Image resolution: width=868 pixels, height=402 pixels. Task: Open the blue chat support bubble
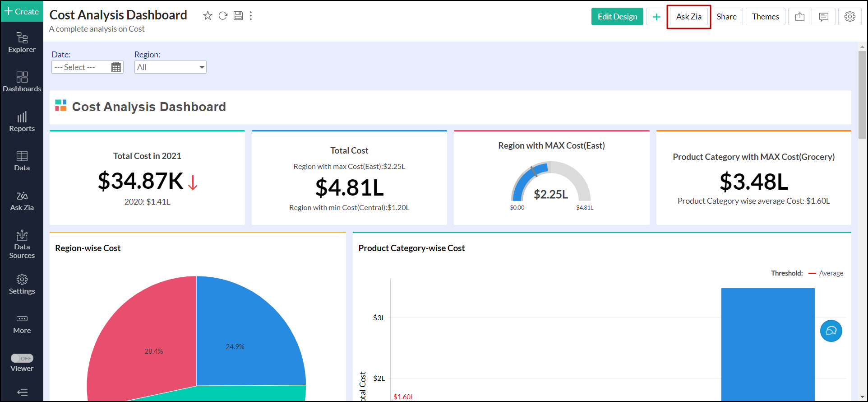pos(831,331)
